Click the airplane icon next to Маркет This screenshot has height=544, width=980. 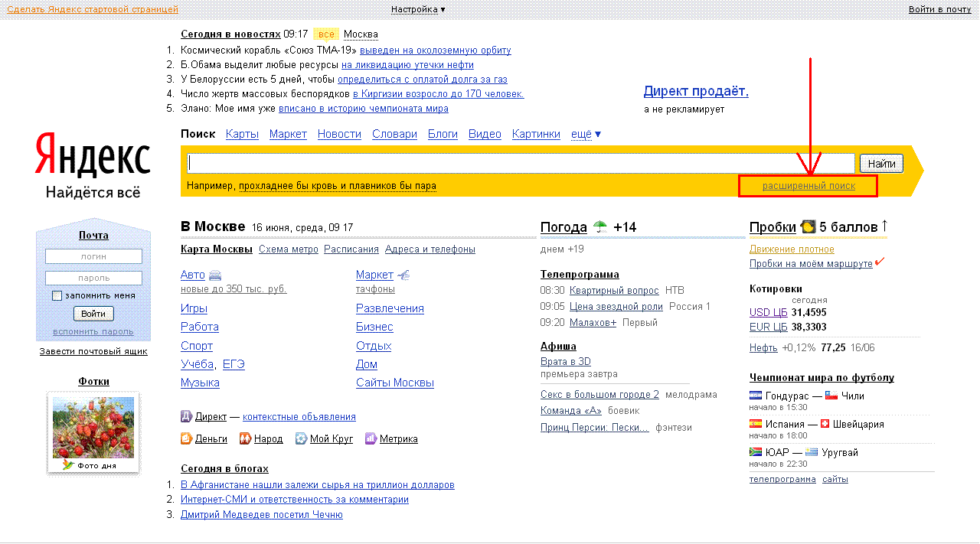pos(403,275)
